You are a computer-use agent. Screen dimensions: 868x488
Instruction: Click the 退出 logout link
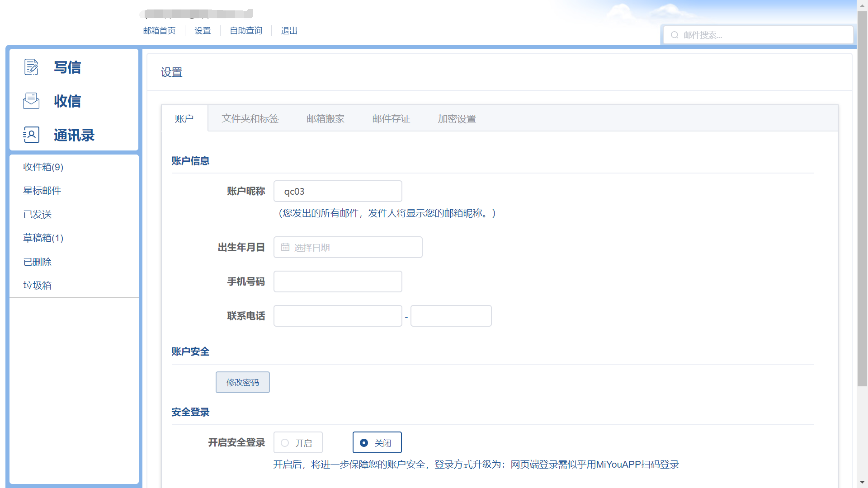(x=289, y=31)
